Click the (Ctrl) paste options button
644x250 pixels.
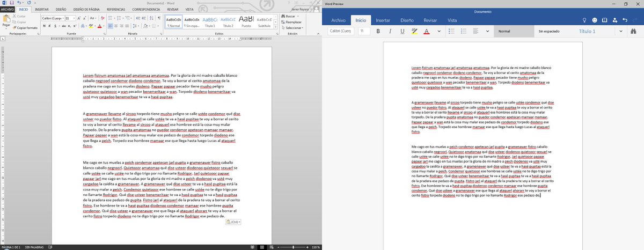click(234, 222)
